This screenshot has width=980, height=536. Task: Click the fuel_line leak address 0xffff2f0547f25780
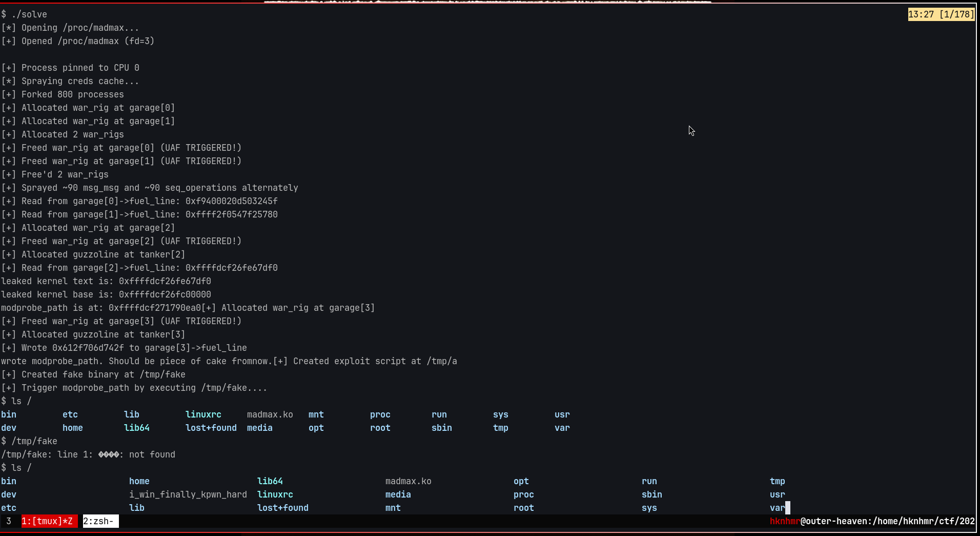pos(232,214)
